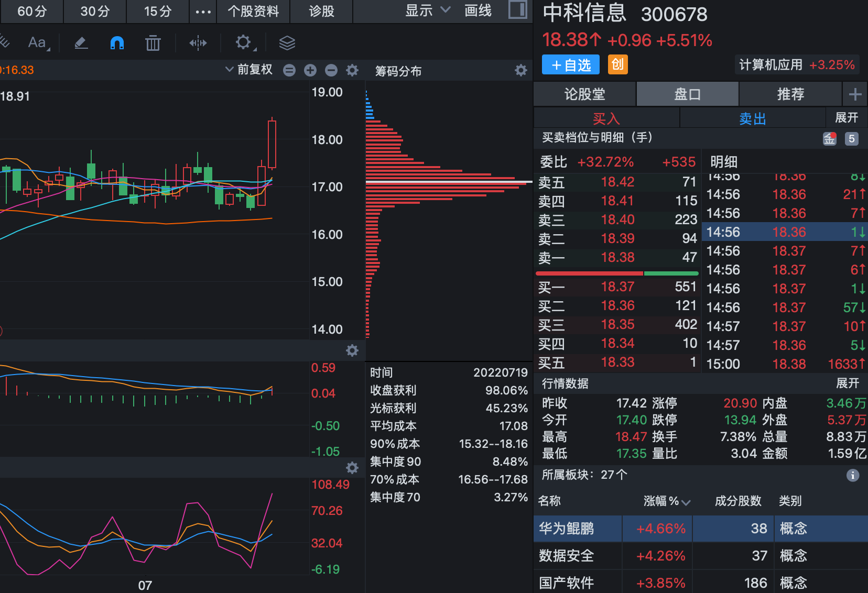Screen dimensions: 868x593
Task: Toggle the magnet snap tool
Action: pos(117,43)
